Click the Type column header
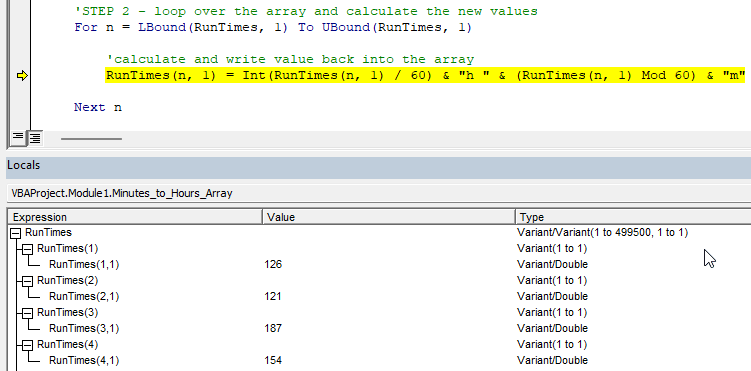This screenshot has height=371, width=751. [x=633, y=217]
